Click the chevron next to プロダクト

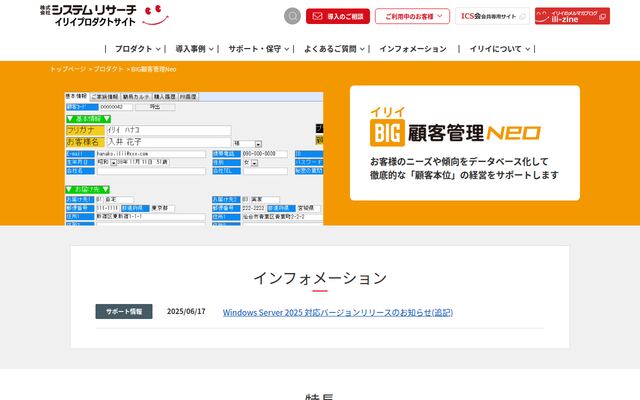tap(158, 49)
